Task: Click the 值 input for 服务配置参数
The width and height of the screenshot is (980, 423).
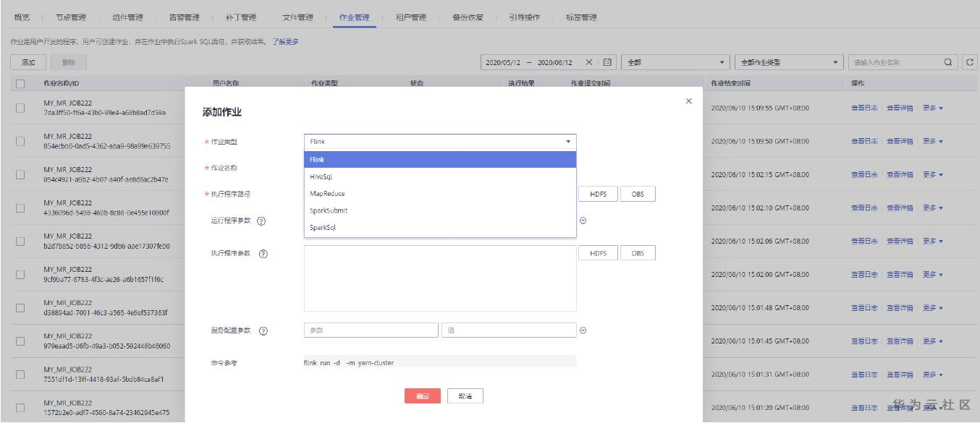Action: point(509,330)
